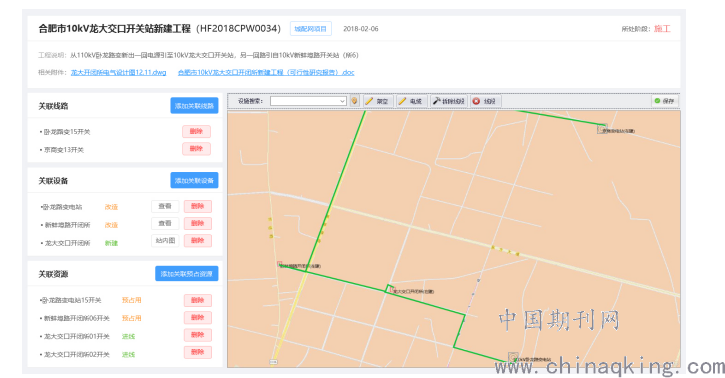Click the 卧龙路变电站 marker at map bottom
Image resolution: width=725 pixels, height=378 pixels.
pyautogui.click(x=513, y=358)
